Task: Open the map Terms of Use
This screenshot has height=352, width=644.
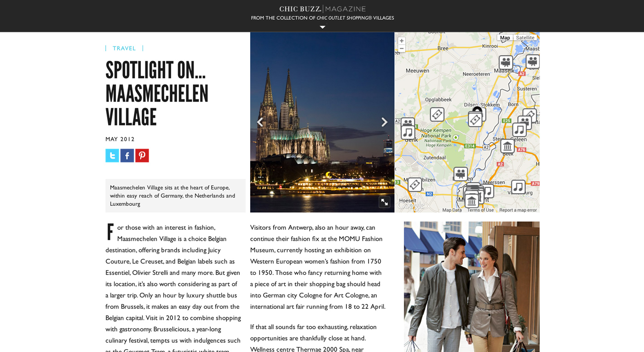Action: 480,210
